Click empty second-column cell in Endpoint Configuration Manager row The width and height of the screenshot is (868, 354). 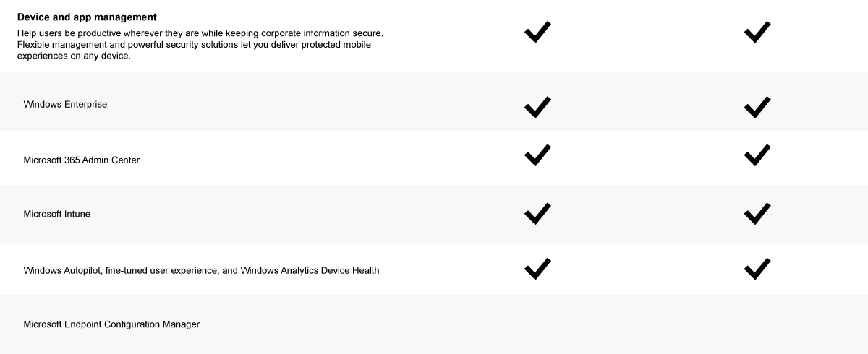pyautogui.click(x=757, y=324)
